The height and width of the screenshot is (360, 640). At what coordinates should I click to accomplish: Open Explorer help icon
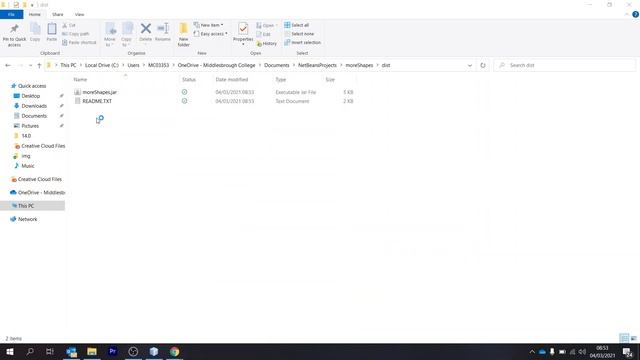click(635, 14)
